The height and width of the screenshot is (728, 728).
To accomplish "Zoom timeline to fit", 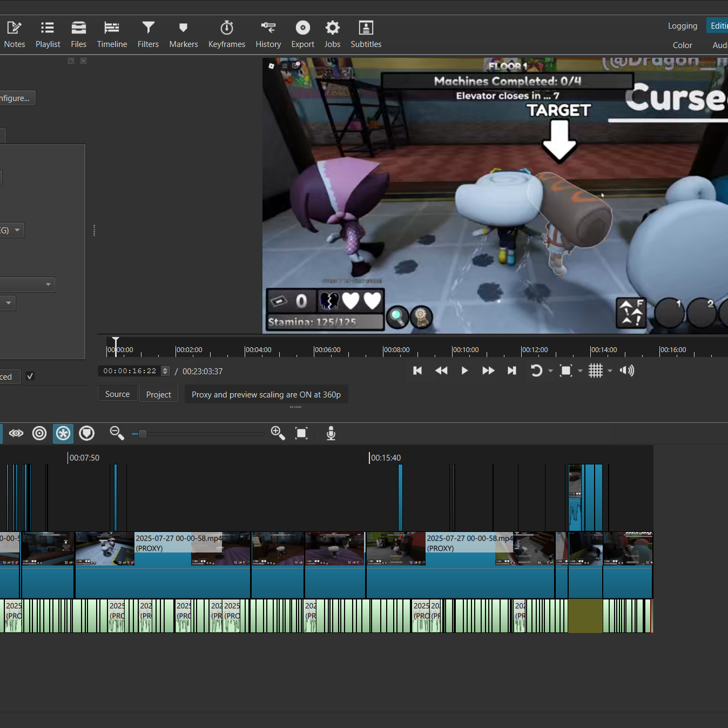I will 301,433.
